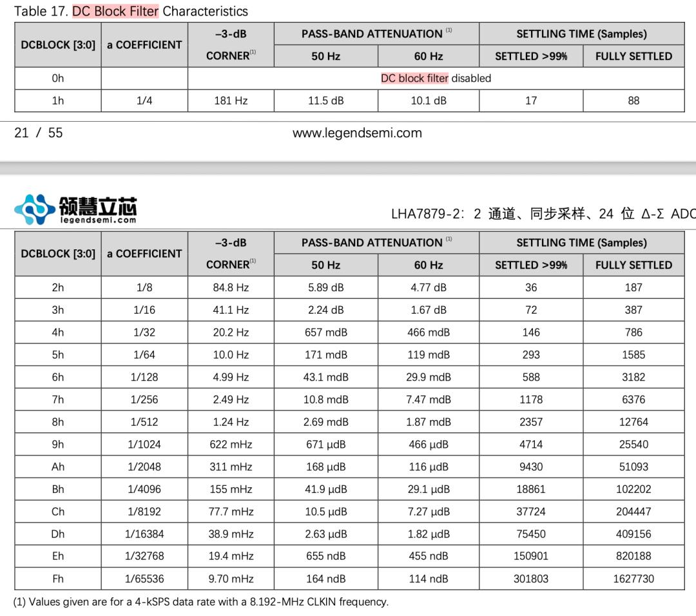696x616 pixels.
Task: Select the '43.1 mdB' cell
Action: coord(326,377)
